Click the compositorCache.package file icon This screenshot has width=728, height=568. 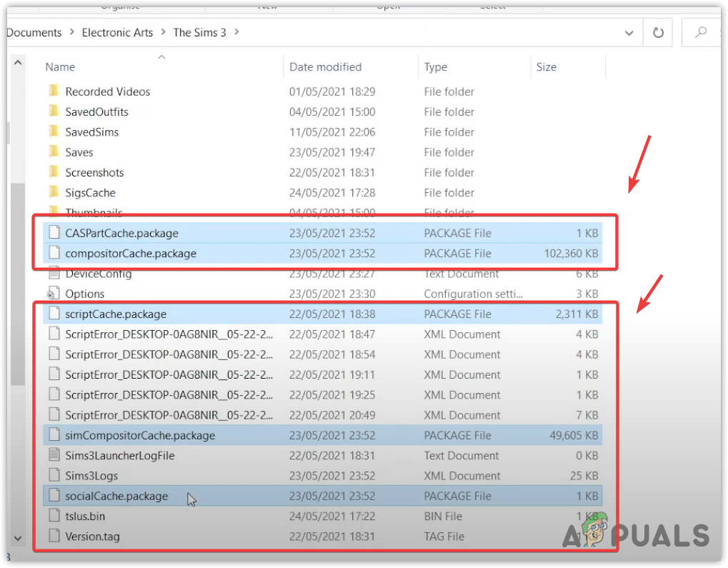coord(54,253)
